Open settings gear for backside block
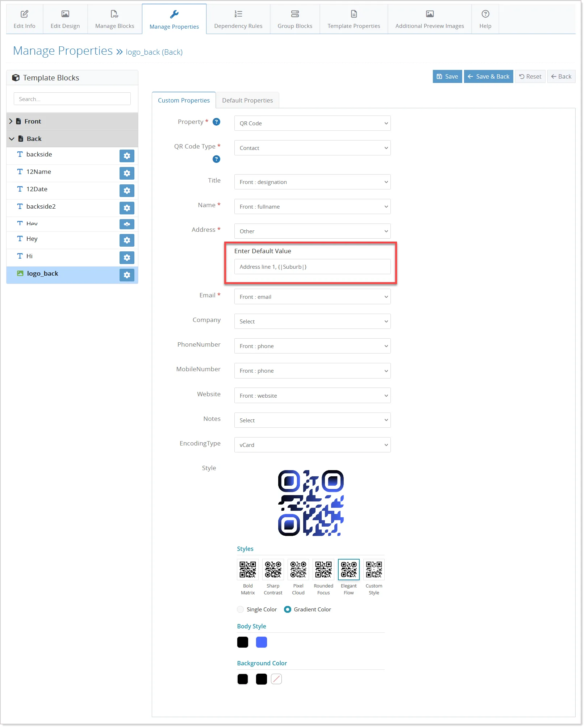This screenshot has width=585, height=728. coord(127,156)
